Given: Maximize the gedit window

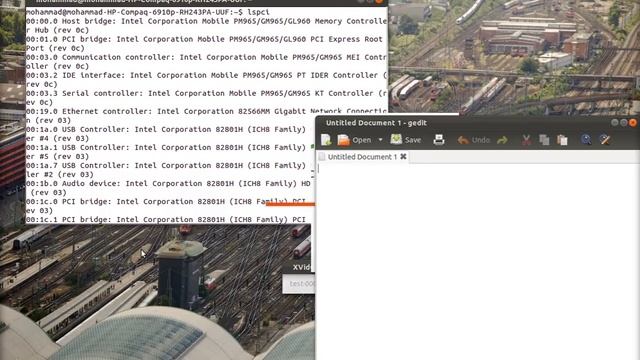Looking at the screenshot, I should click(624, 122).
